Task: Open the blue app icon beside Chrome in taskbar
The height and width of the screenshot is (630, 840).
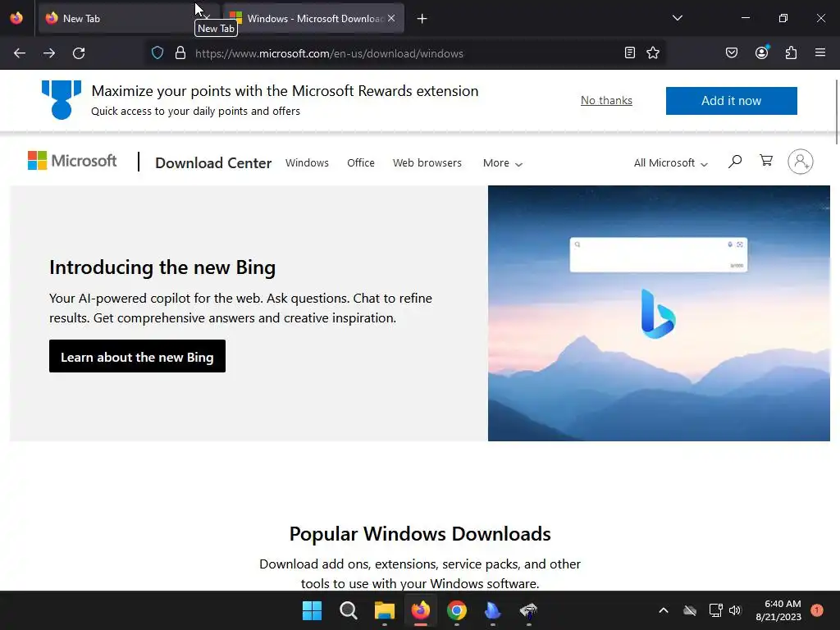Action: click(493, 610)
